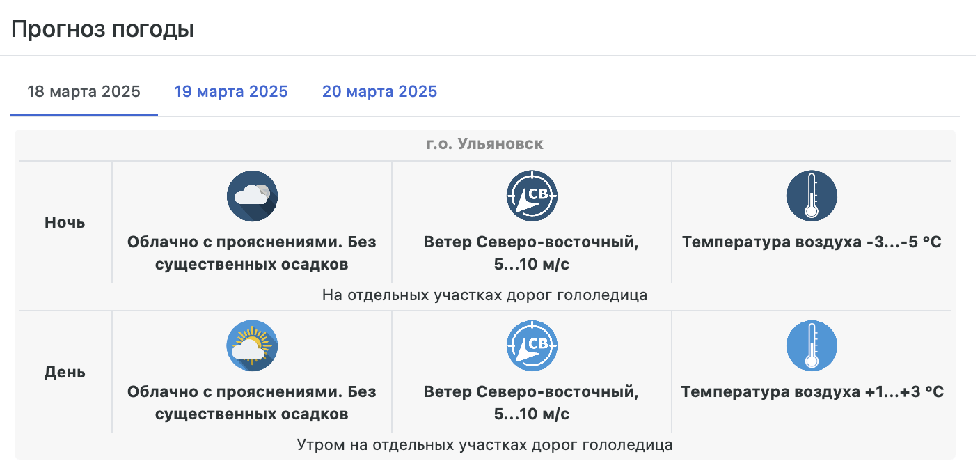Click the День row label

point(65,373)
